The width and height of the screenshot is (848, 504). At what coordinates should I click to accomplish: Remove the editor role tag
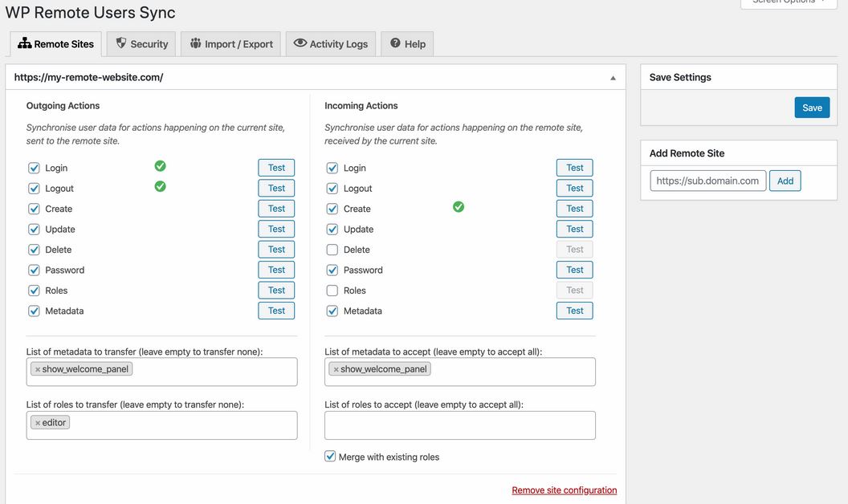point(37,423)
